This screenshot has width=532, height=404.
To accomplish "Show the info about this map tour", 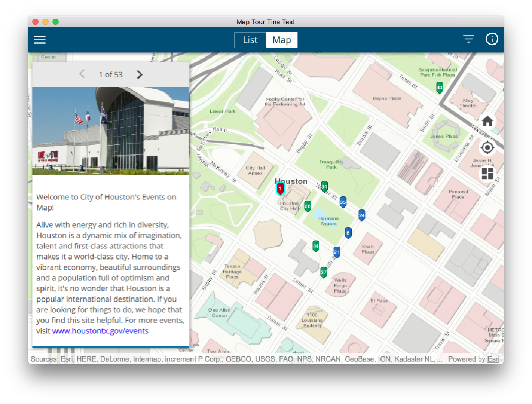I will [x=492, y=39].
